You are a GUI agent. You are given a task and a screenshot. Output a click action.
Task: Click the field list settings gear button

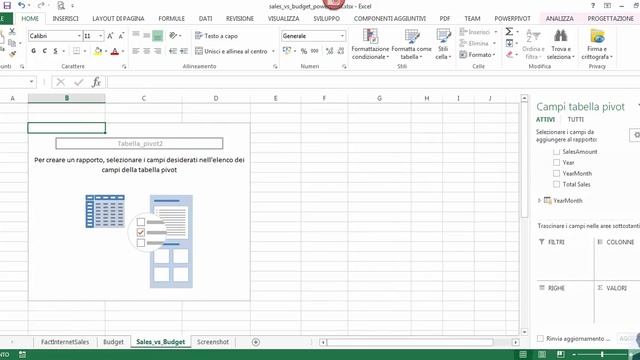636,135
